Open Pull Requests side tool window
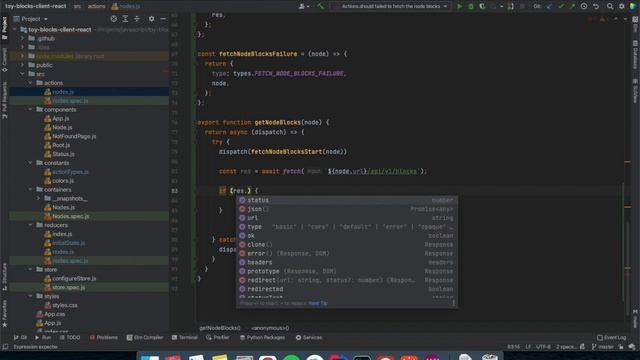The width and height of the screenshot is (640, 360). click(4, 100)
